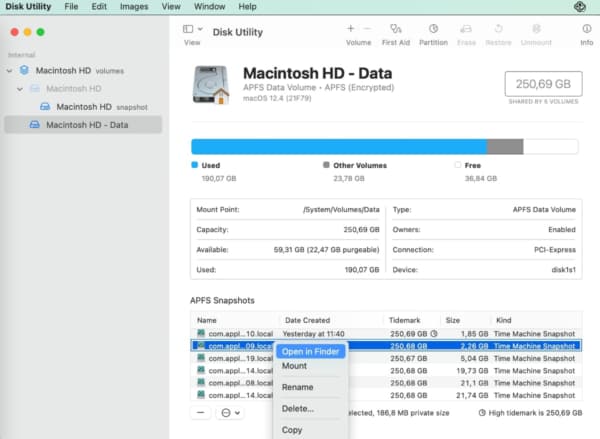The width and height of the screenshot is (600, 439).
Task: Click the 250,69 GB capacity box
Action: pyautogui.click(x=543, y=84)
